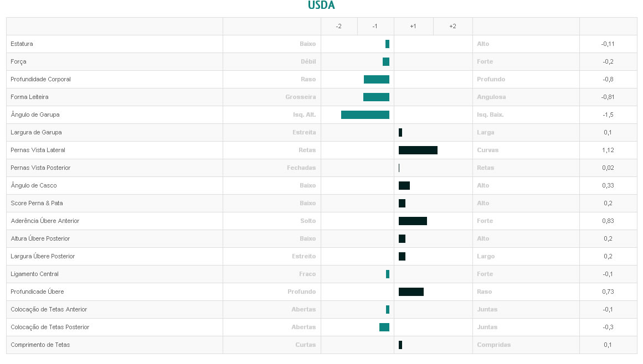Click the -1 scale column header
The image size is (643, 364).
[x=375, y=27]
